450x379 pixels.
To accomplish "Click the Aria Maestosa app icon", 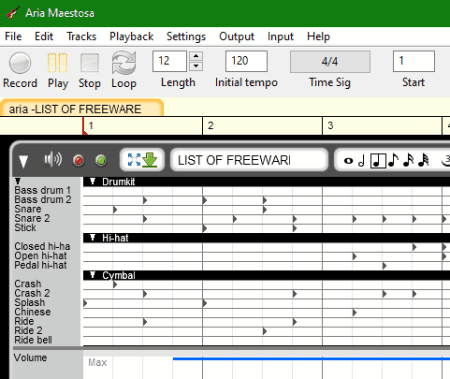I will click(13, 13).
